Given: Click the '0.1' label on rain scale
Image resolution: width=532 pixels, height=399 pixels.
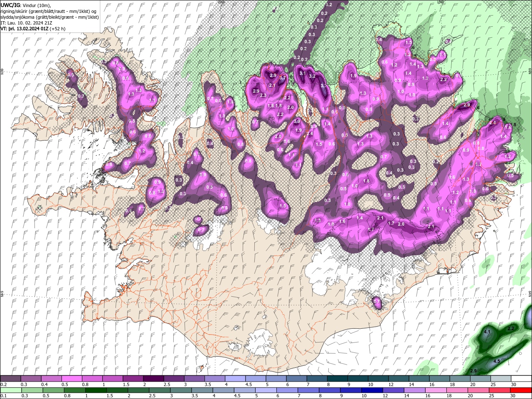Looking at the screenshot, I should (x=4, y=396).
